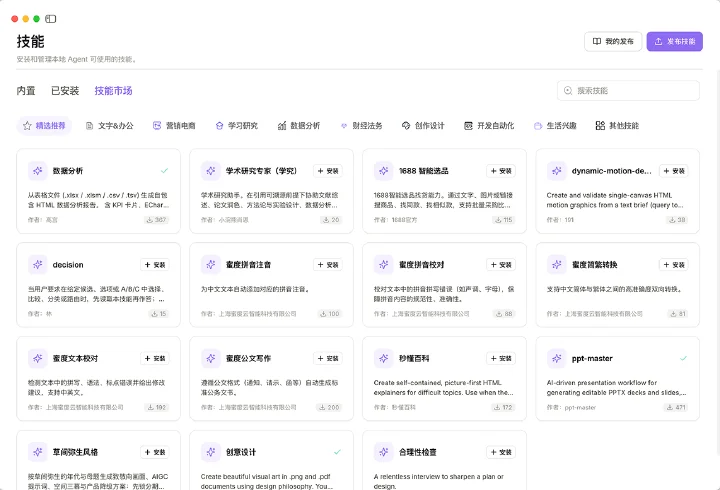Click the 172 download count on 秒懂百科
Viewport: 720px width, 490px height.
502,407
